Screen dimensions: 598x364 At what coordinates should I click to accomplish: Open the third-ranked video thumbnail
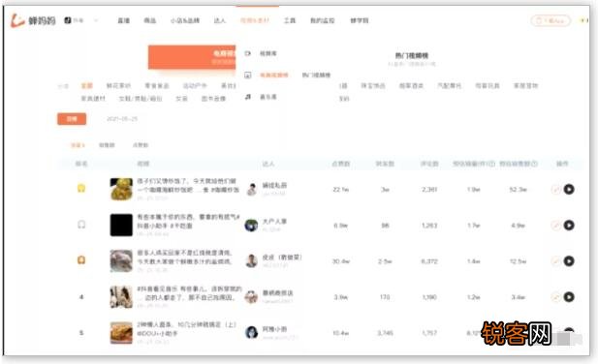pyautogui.click(x=121, y=260)
